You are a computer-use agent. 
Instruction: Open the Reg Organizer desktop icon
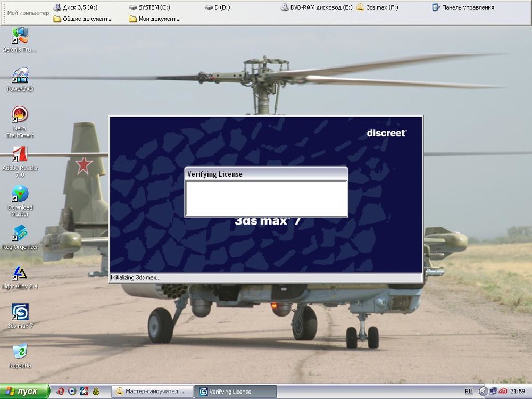click(20, 237)
